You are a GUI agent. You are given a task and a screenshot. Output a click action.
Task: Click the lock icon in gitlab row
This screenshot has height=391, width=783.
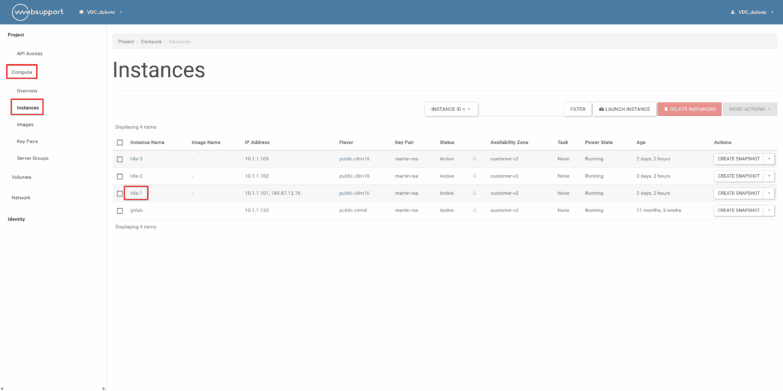pos(474,210)
